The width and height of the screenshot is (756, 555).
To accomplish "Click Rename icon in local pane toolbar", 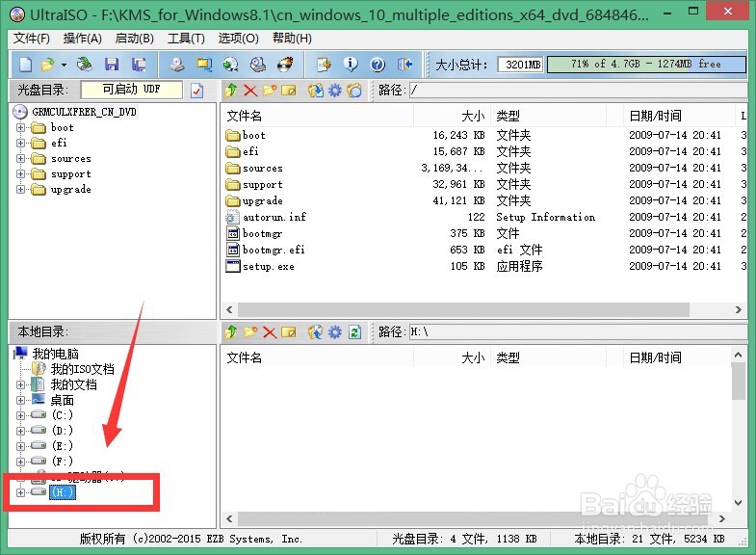I will pyautogui.click(x=288, y=331).
